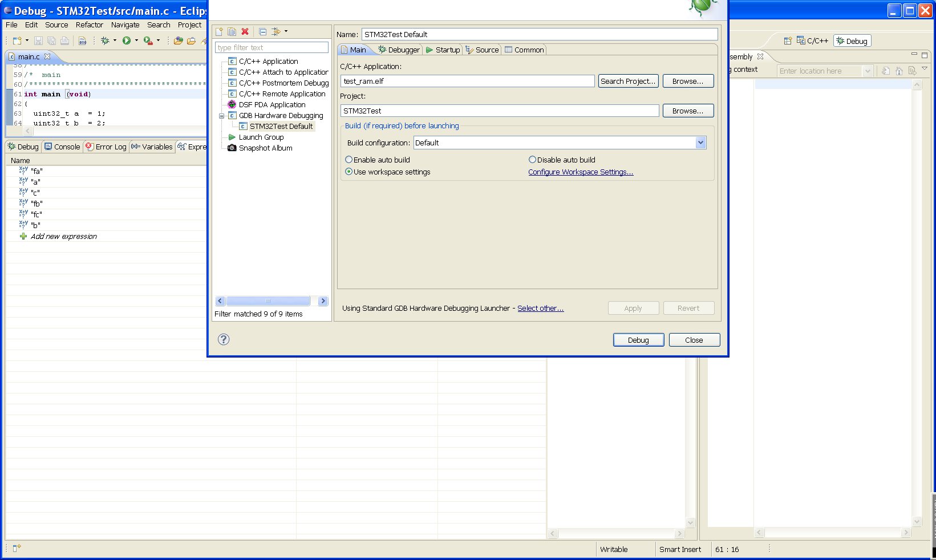
Task: Click the Duplicate launch configuration icon
Action: click(x=232, y=32)
